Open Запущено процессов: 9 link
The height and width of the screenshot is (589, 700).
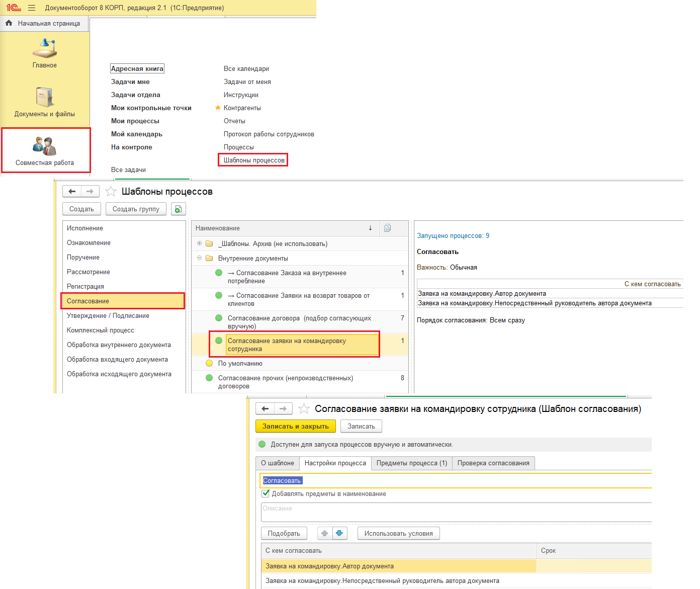[x=453, y=235]
